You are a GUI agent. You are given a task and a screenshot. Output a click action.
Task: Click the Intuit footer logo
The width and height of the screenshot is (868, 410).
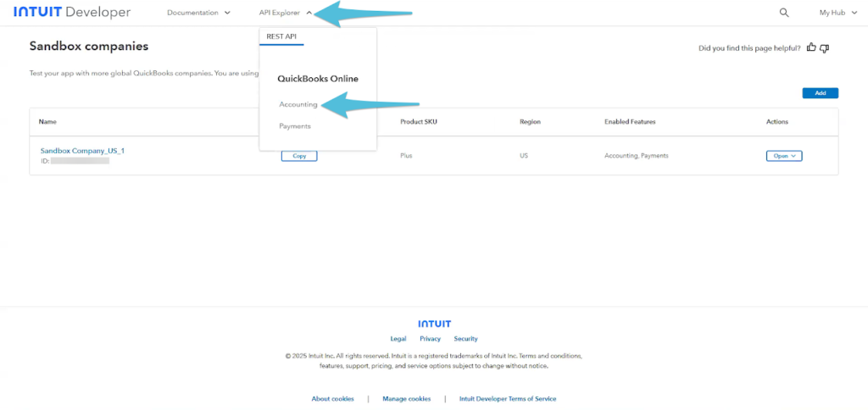tap(434, 324)
